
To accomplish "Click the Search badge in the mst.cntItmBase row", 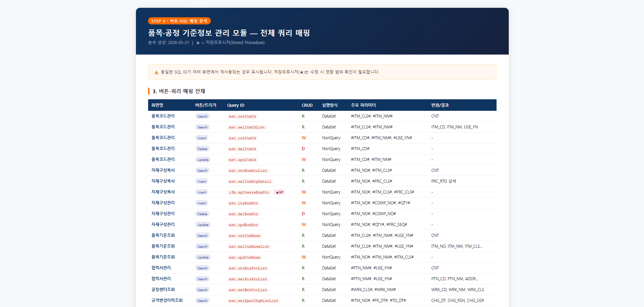I will coord(202,236).
